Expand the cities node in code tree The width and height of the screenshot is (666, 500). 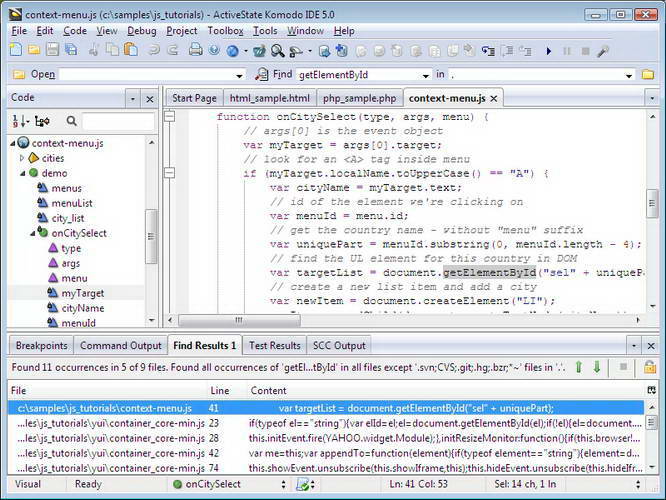[21, 158]
